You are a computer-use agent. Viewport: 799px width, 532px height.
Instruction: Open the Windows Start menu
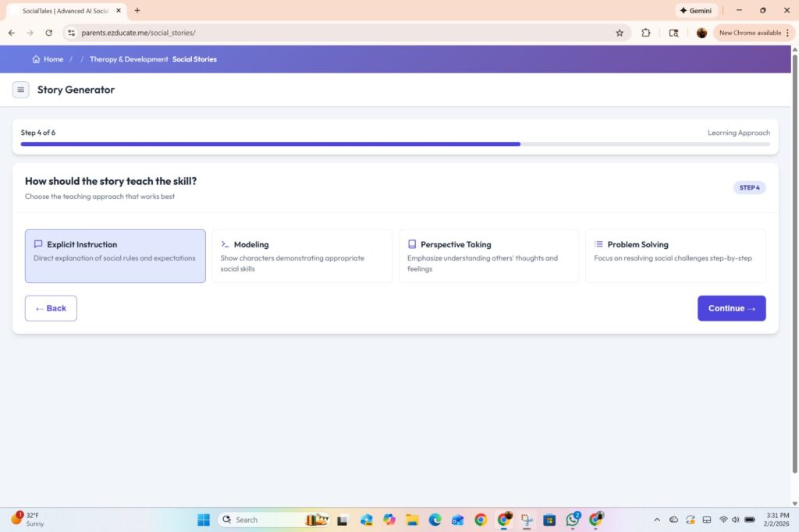(x=203, y=519)
